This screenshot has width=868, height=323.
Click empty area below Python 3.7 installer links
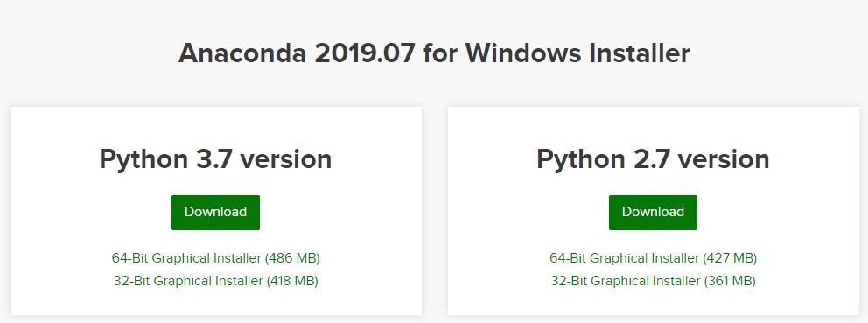[216, 302]
